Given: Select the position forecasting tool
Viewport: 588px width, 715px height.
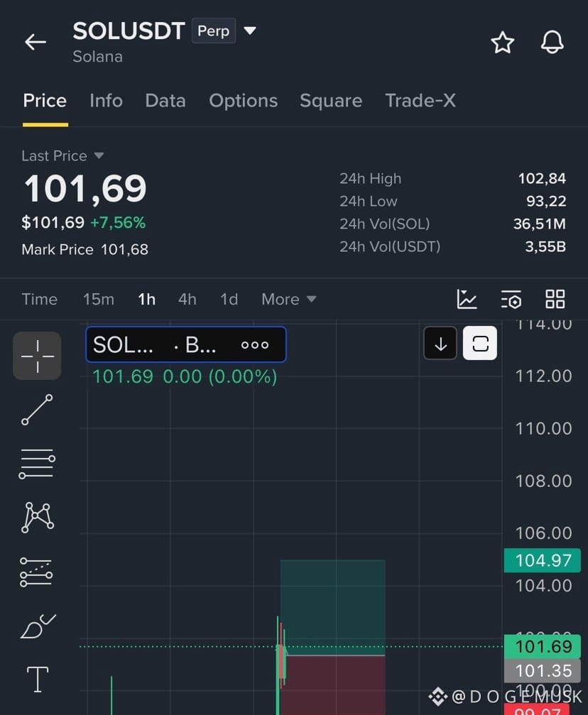Looking at the screenshot, I should point(36,572).
